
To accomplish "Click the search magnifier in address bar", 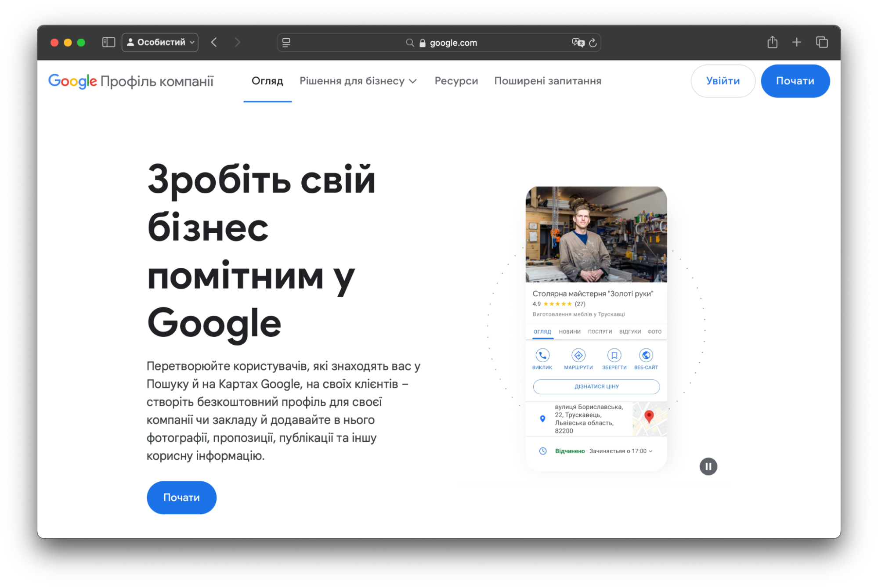I will (x=409, y=43).
